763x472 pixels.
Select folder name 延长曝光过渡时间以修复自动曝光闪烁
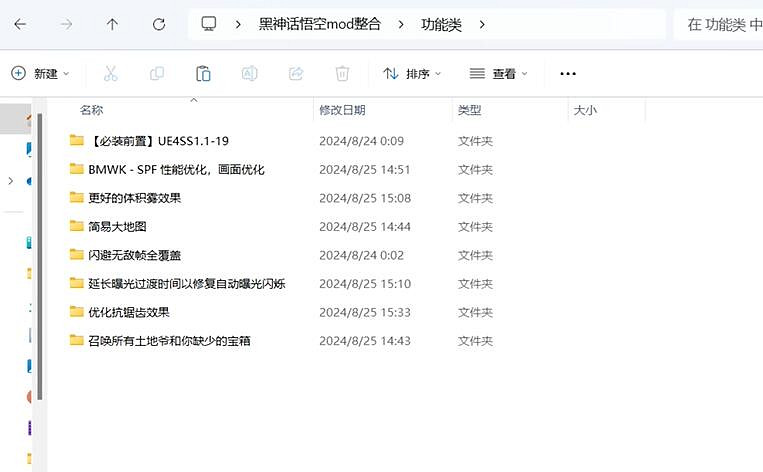(x=187, y=284)
